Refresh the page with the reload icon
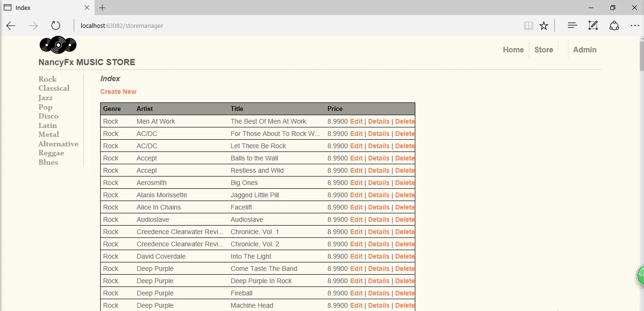This screenshot has width=644, height=311. (x=56, y=25)
